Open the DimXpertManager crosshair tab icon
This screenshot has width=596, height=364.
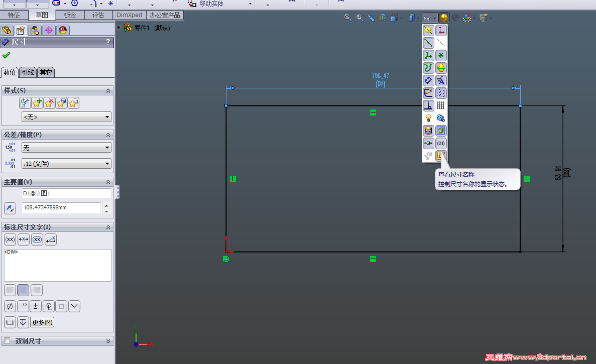pos(49,30)
